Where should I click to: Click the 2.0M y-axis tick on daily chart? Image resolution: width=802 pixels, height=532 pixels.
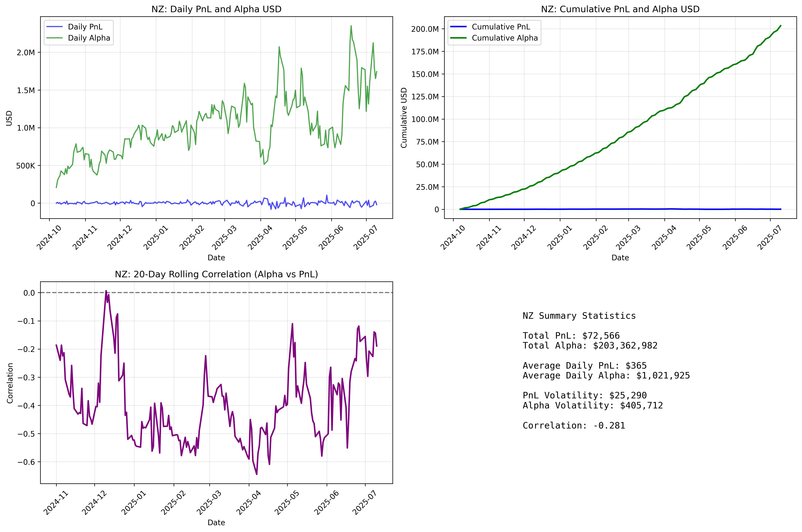(26, 53)
